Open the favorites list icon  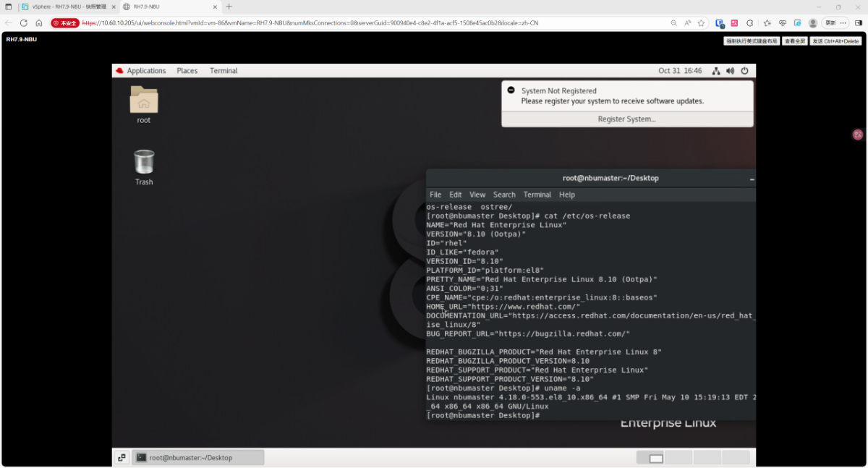(767, 23)
